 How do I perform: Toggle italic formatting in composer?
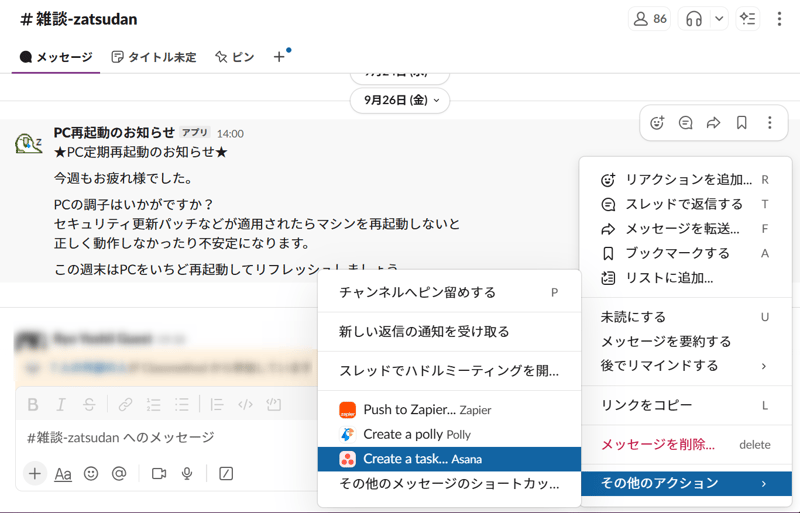click(x=61, y=405)
